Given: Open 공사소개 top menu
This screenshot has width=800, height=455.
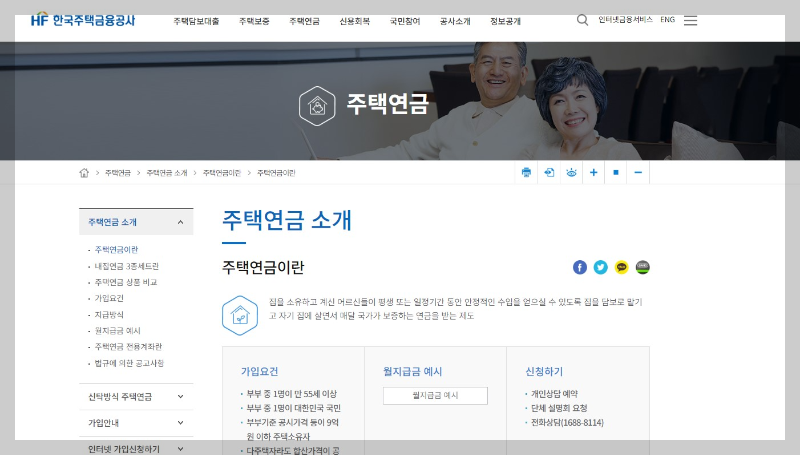Looking at the screenshot, I should [455, 21].
